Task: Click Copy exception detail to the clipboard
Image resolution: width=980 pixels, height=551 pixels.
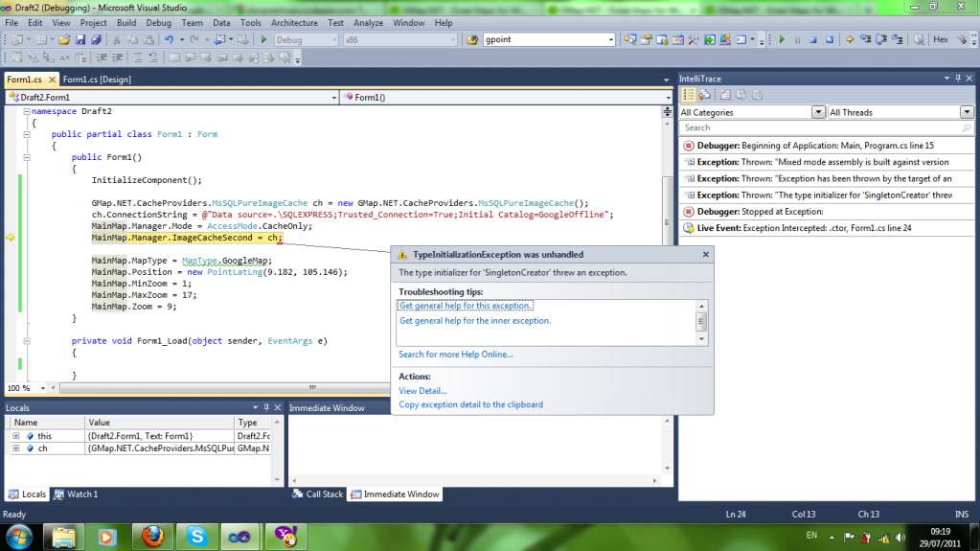Action: point(470,404)
